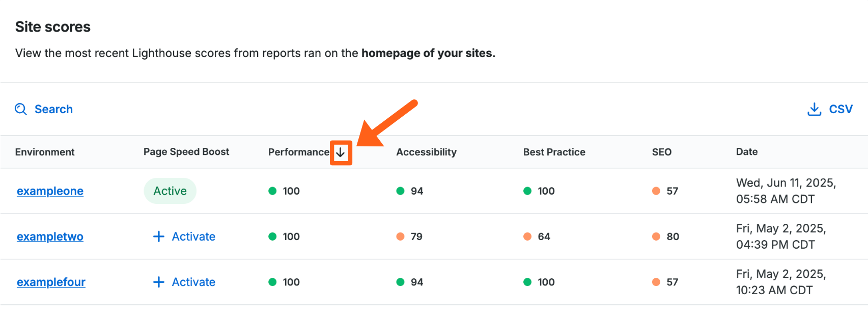Click exampleone's Performance score of 100
This screenshot has height=314, width=868.
pyautogui.click(x=291, y=191)
